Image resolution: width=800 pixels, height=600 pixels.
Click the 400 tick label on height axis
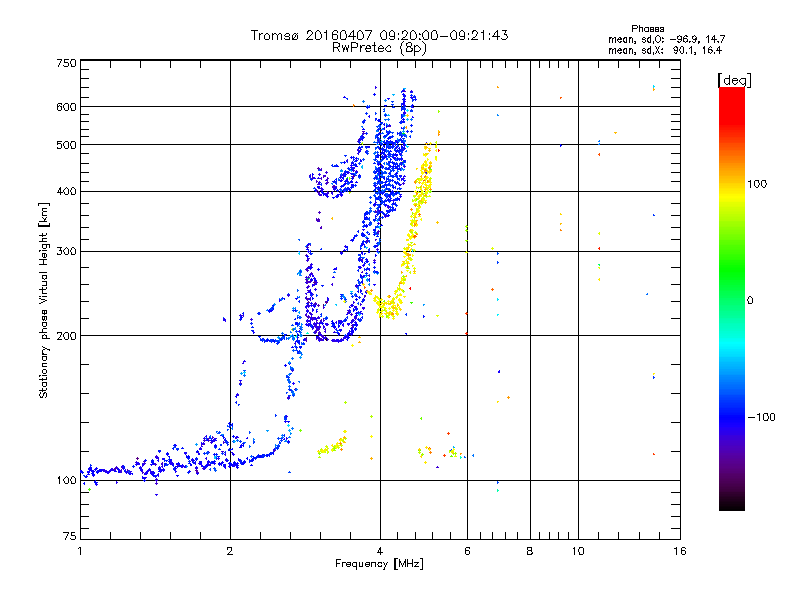[66, 192]
